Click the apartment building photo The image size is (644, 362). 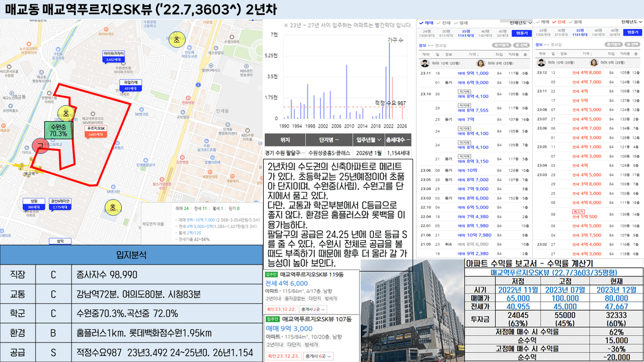pyautogui.click(x=412, y=311)
